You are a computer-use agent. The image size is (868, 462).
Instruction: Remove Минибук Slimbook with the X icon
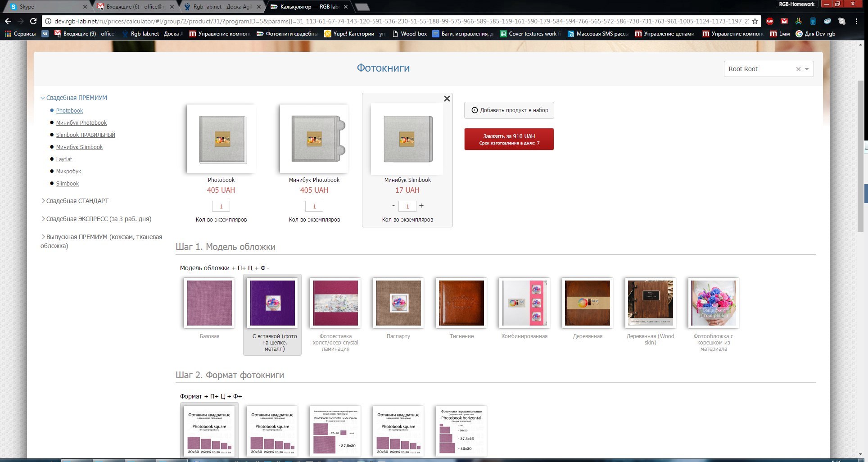click(447, 99)
